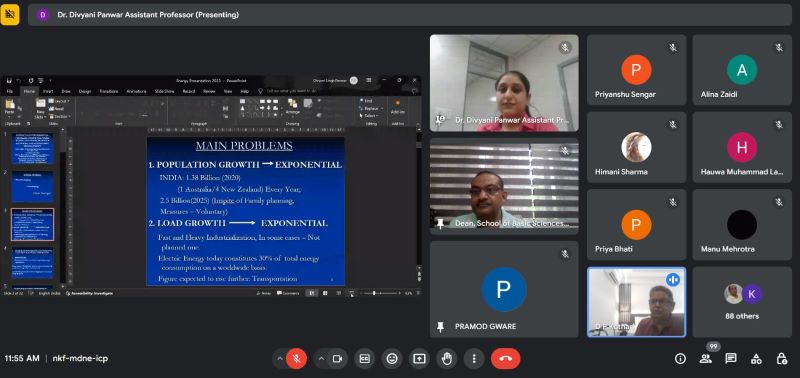
Task: Toggle the camera on or off
Action: [337, 359]
